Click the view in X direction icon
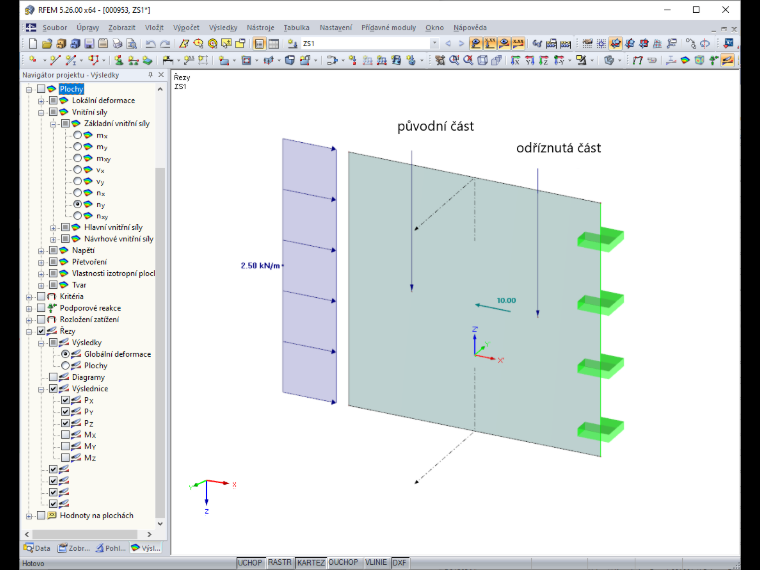Viewport: 760px width, 570px height. [516, 60]
